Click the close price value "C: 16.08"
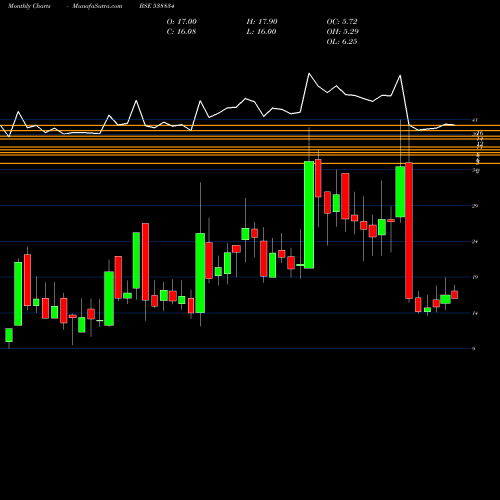The width and height of the screenshot is (500, 500). (182, 32)
